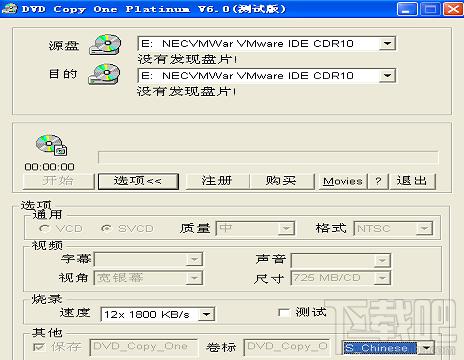464x360 pixels.
Task: Click the 购买 buy button
Action: pos(282,181)
